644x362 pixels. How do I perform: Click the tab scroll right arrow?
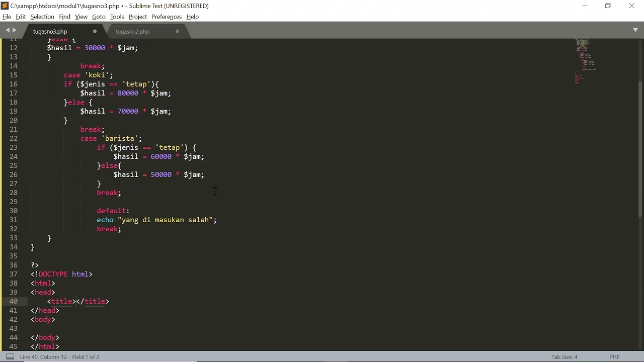[14, 31]
